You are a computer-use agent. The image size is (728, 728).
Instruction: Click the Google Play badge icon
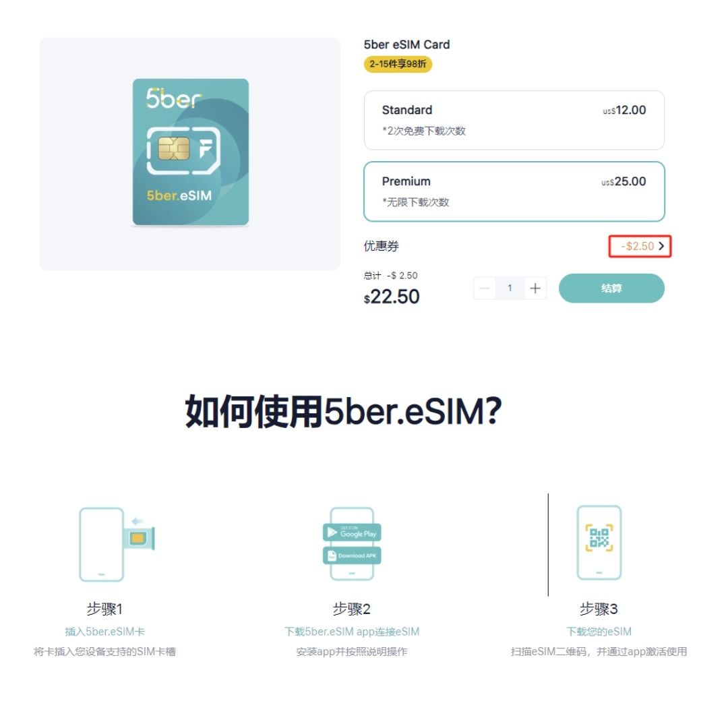tap(352, 533)
